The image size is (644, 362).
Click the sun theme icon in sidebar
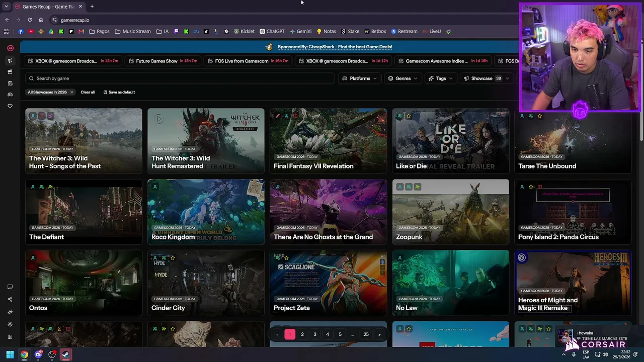10,324
